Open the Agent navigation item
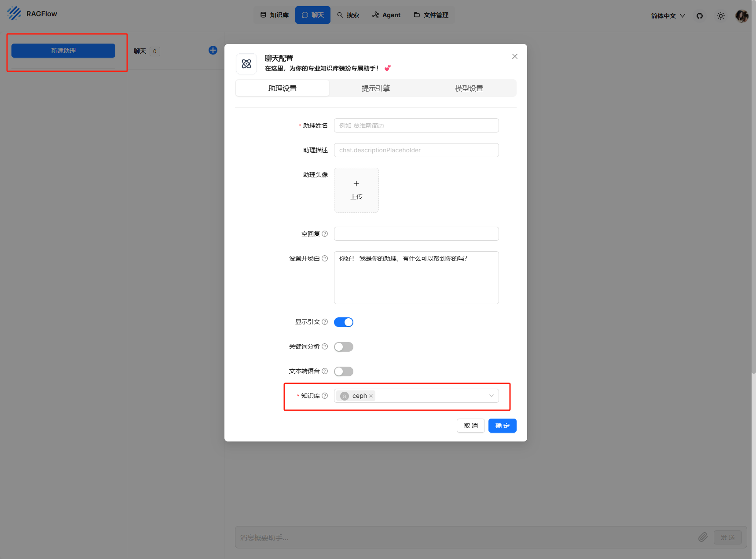 point(386,15)
